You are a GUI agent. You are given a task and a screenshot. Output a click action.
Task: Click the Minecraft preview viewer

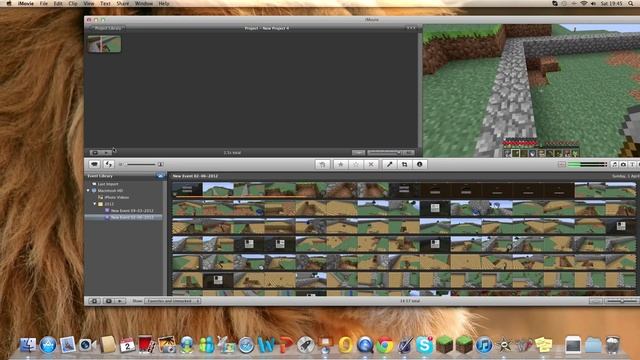coord(531,91)
